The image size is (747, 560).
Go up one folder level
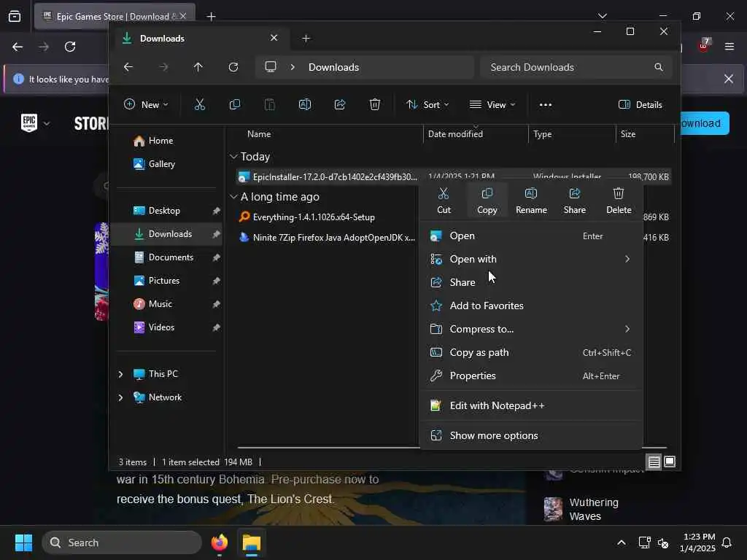198,67
